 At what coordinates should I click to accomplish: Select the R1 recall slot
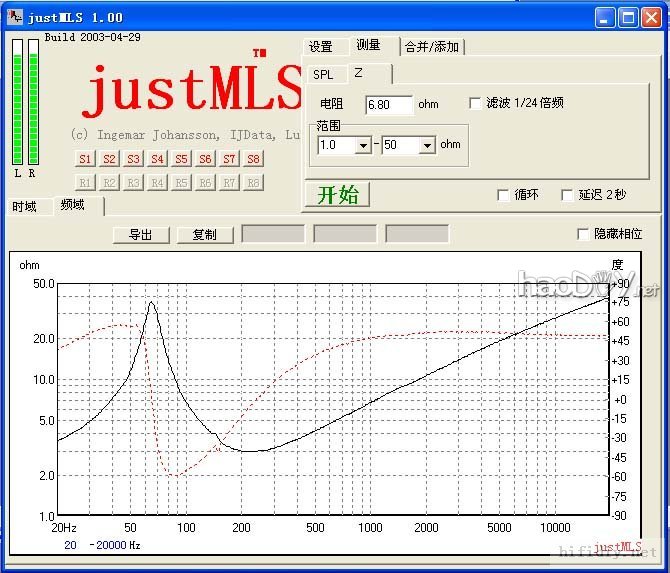(x=85, y=182)
